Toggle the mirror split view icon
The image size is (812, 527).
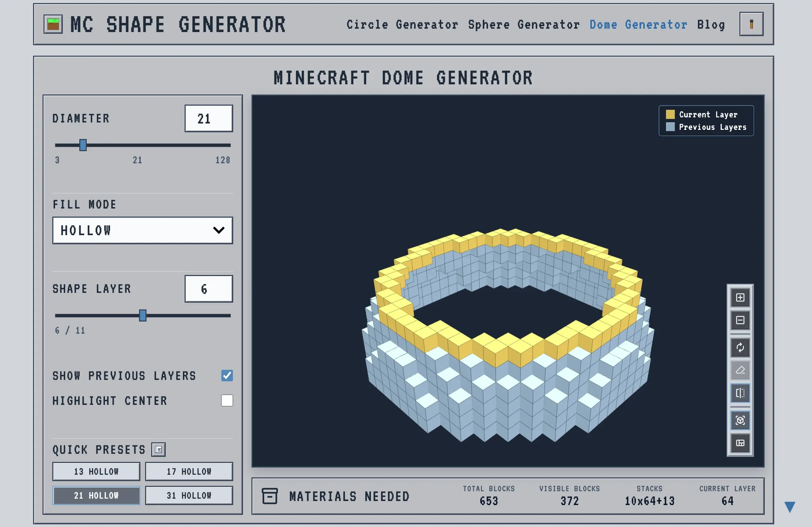[740, 393]
